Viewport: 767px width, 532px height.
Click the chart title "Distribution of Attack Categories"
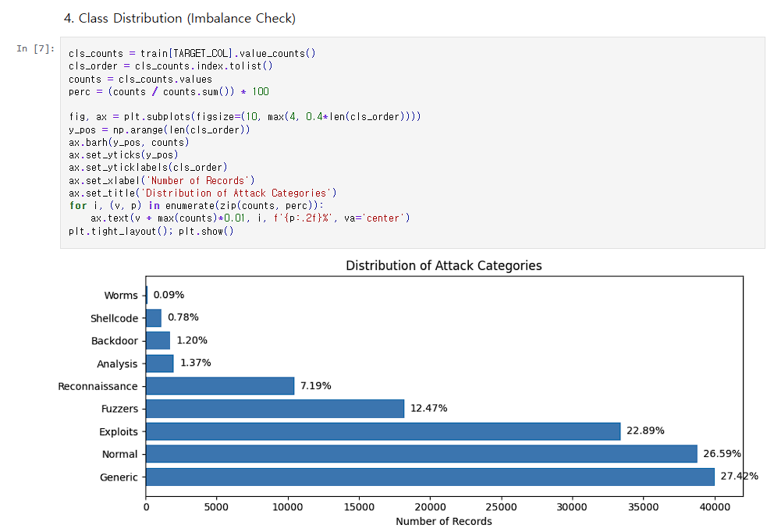pyautogui.click(x=443, y=265)
